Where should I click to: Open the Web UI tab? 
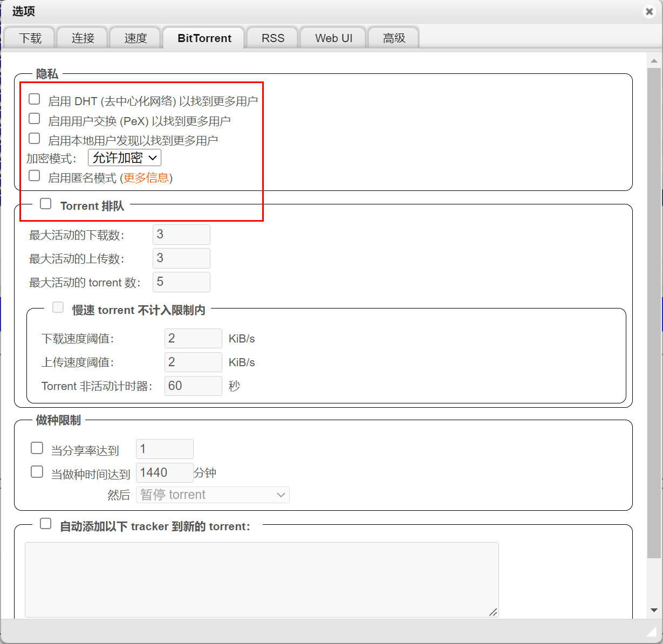point(333,38)
